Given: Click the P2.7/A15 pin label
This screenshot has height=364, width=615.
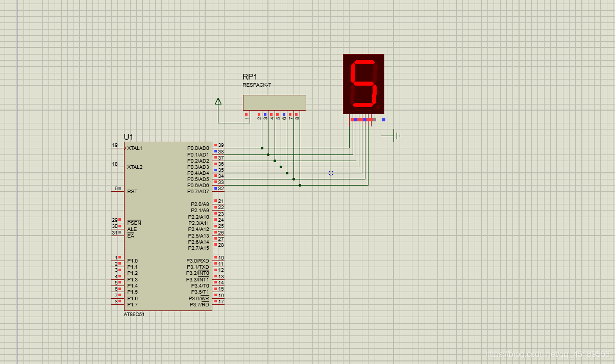Looking at the screenshot, I should pyautogui.click(x=199, y=248).
